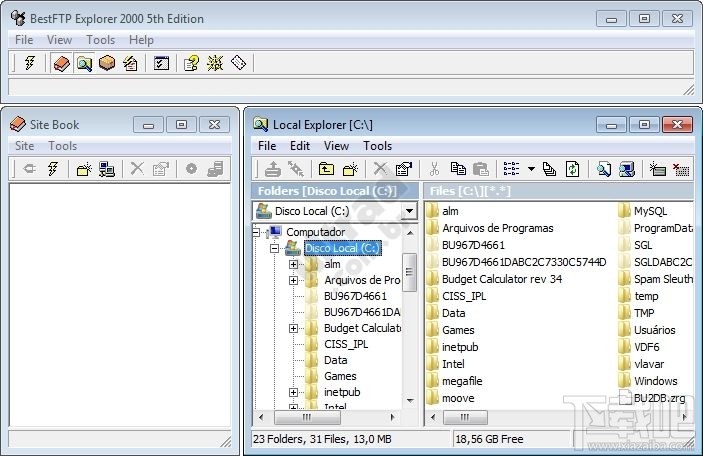Click the find file magnifier icon
This screenshot has height=456, width=703.
603,169
